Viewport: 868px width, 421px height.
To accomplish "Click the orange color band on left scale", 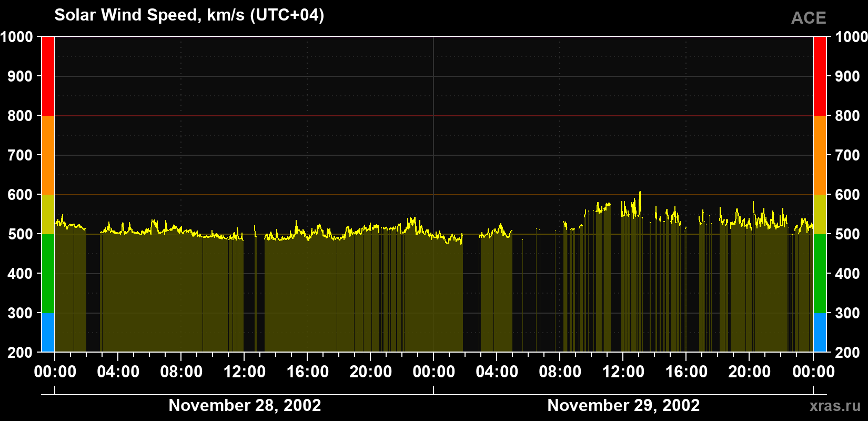I will 48,155.
